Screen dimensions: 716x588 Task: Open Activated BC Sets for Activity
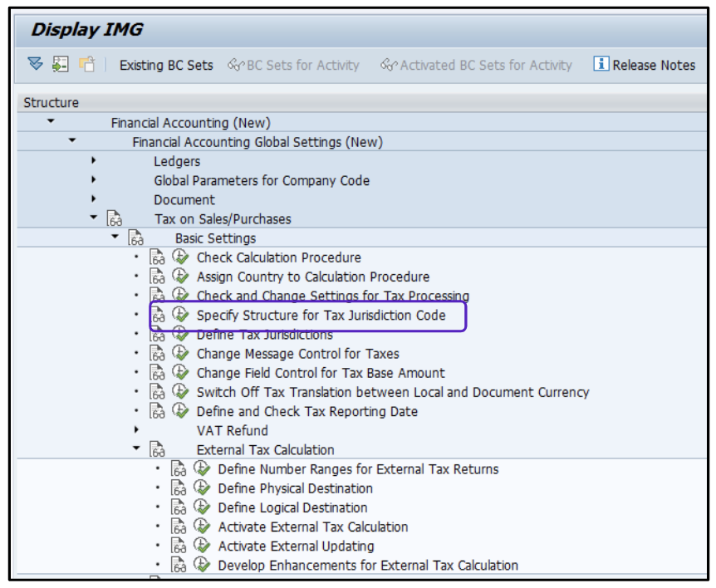point(477,65)
